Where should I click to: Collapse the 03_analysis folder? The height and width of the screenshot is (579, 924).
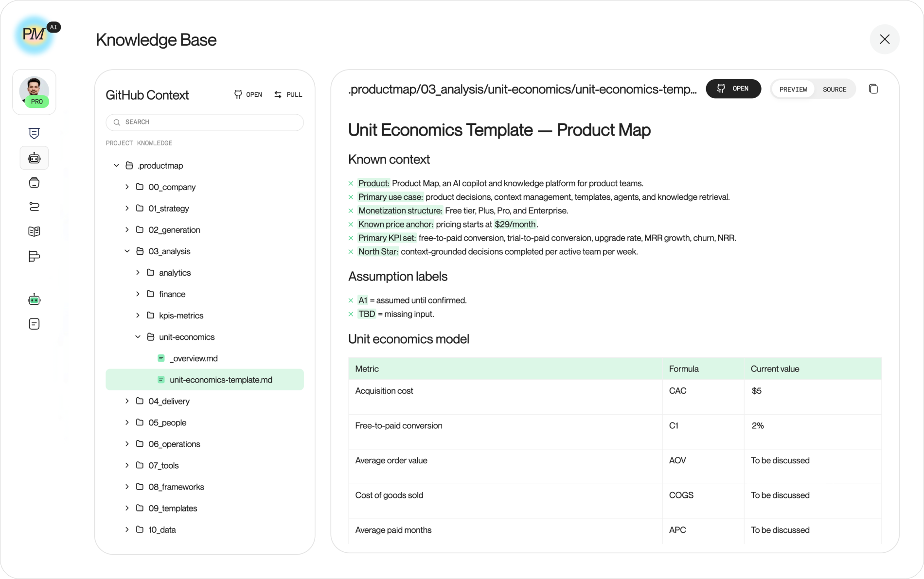tap(127, 251)
